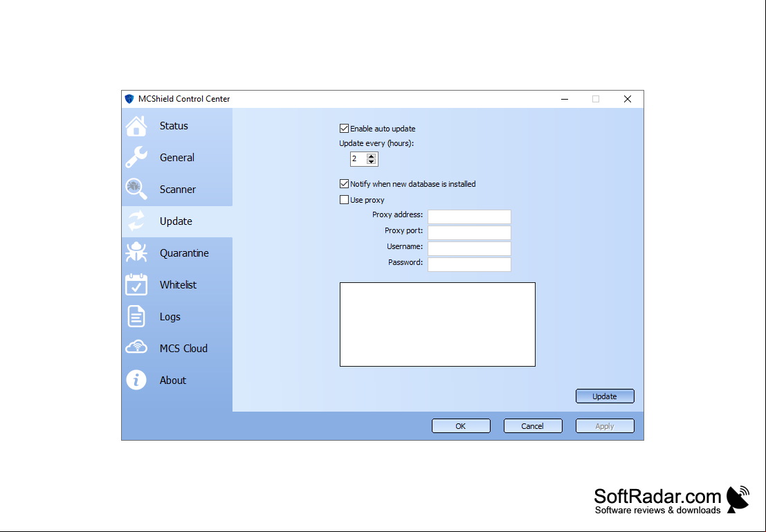
Task: Click the Apply button
Action: 605,426
